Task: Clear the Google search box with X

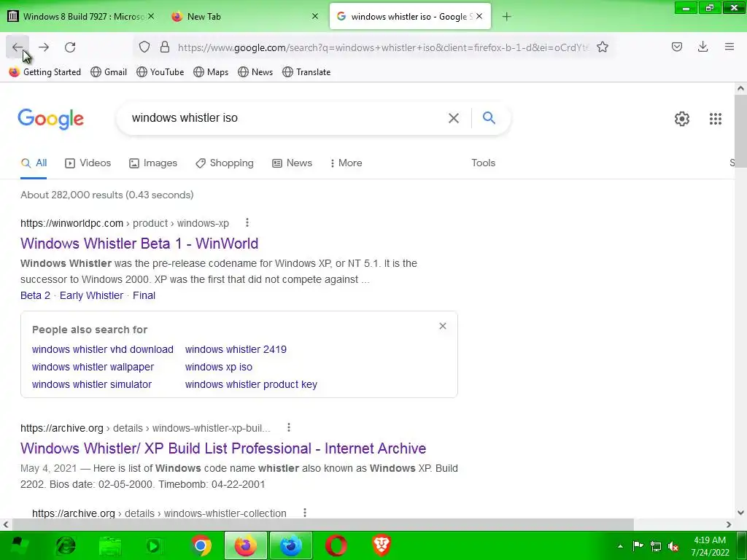Action: (x=454, y=118)
